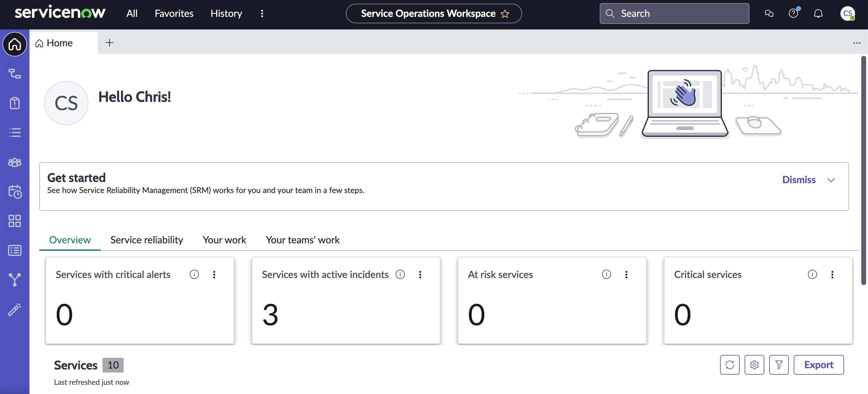Click the Services with critical alerts count 0
This screenshot has width=868, height=394.
point(64,315)
